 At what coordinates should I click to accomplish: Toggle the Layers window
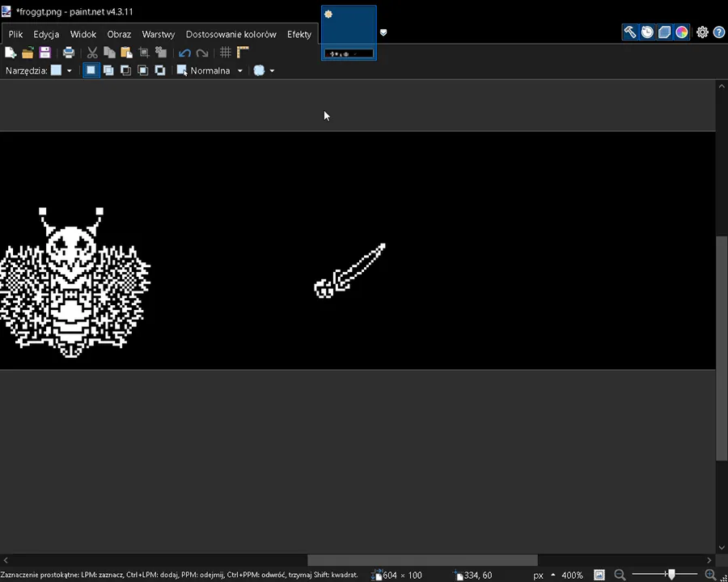(664, 32)
